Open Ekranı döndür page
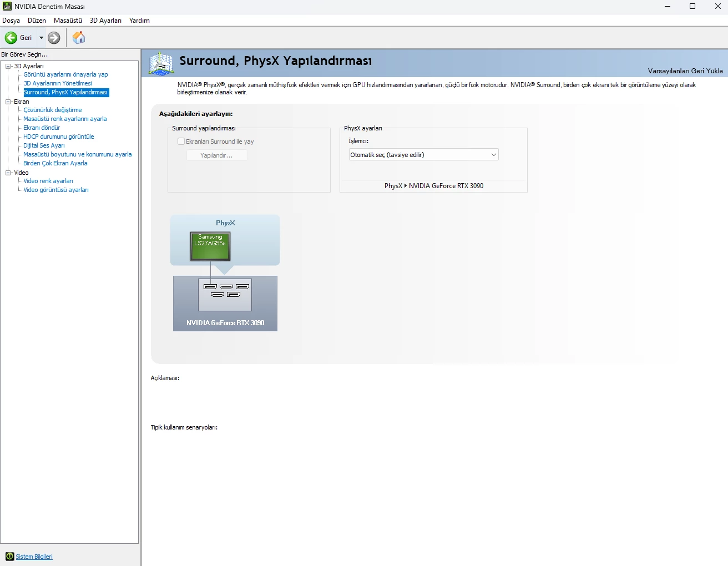The height and width of the screenshot is (566, 728). pyautogui.click(x=42, y=128)
